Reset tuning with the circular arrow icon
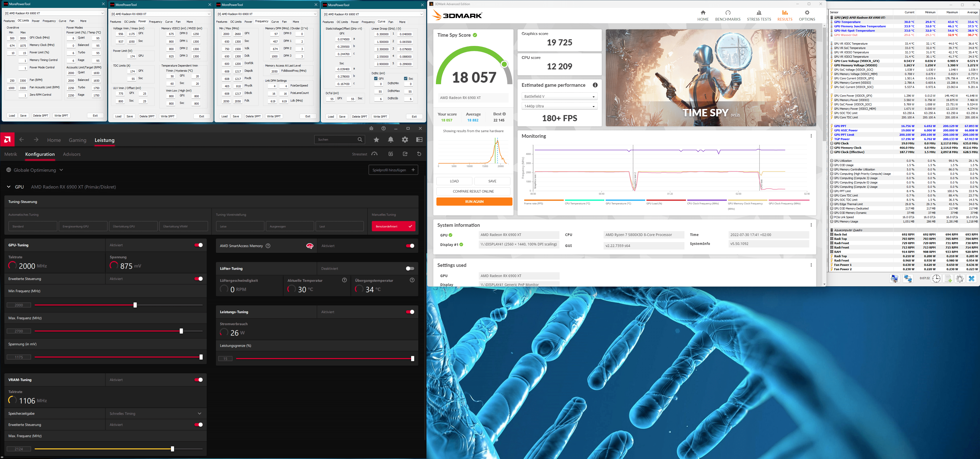The width and height of the screenshot is (980, 459). (419, 154)
